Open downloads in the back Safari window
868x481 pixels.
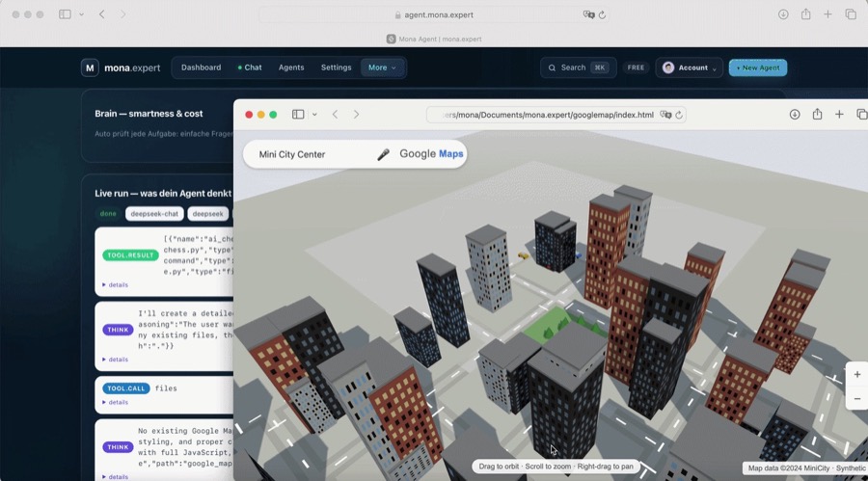coord(783,14)
